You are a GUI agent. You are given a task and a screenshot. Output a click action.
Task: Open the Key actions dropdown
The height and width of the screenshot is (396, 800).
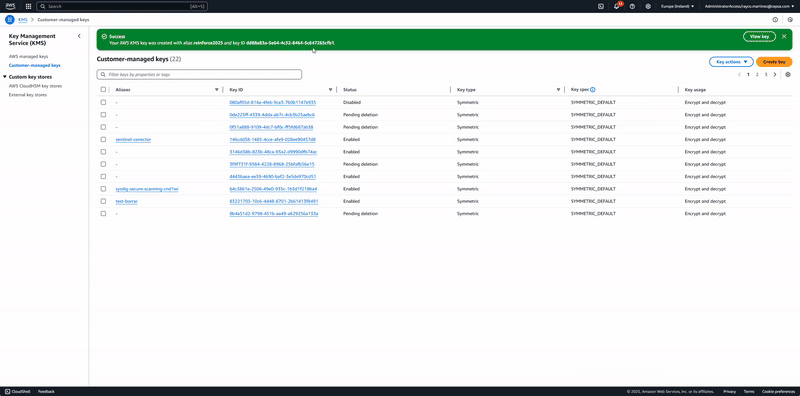pos(731,62)
